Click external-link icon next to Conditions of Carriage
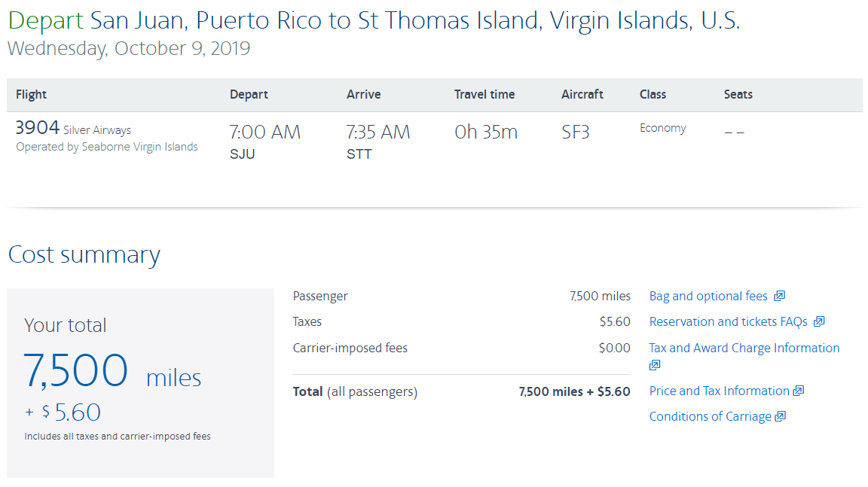868x487 pixels. (x=781, y=416)
